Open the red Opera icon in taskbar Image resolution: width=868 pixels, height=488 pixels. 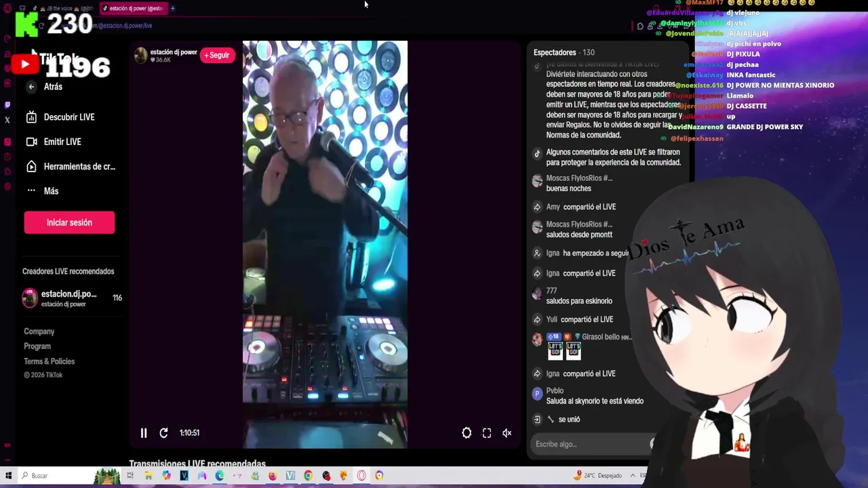click(x=361, y=476)
